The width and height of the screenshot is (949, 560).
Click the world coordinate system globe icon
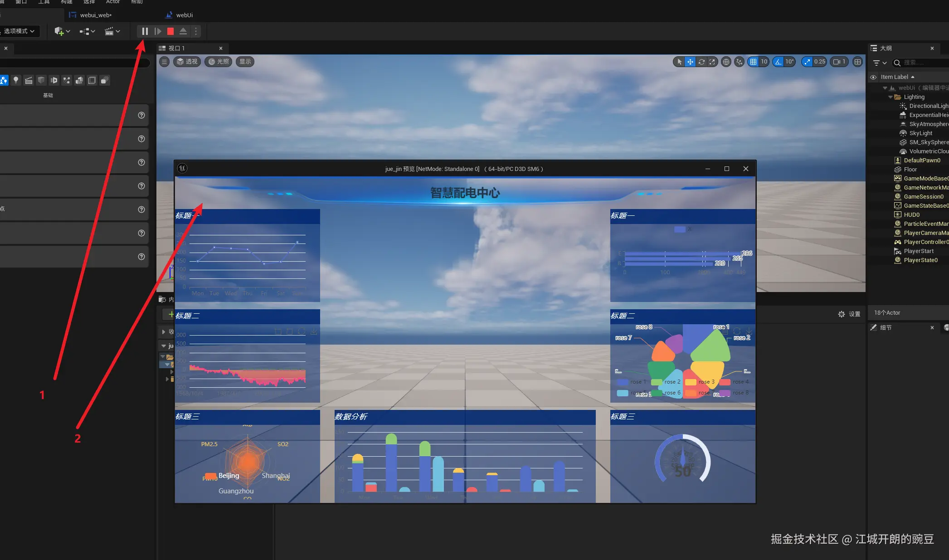726,62
